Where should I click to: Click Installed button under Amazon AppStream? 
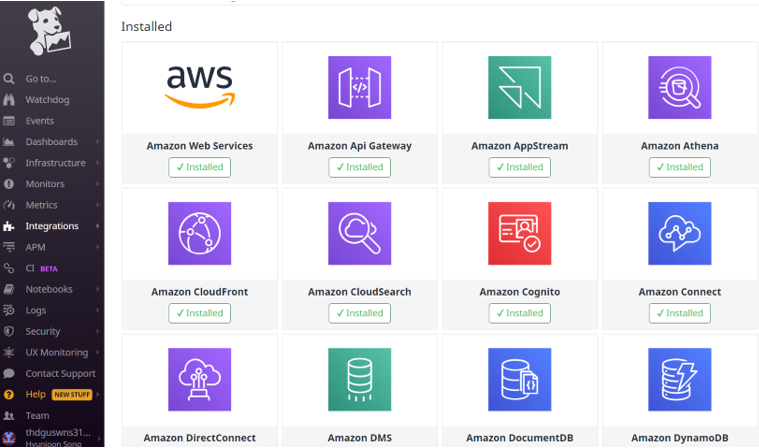[x=519, y=167]
